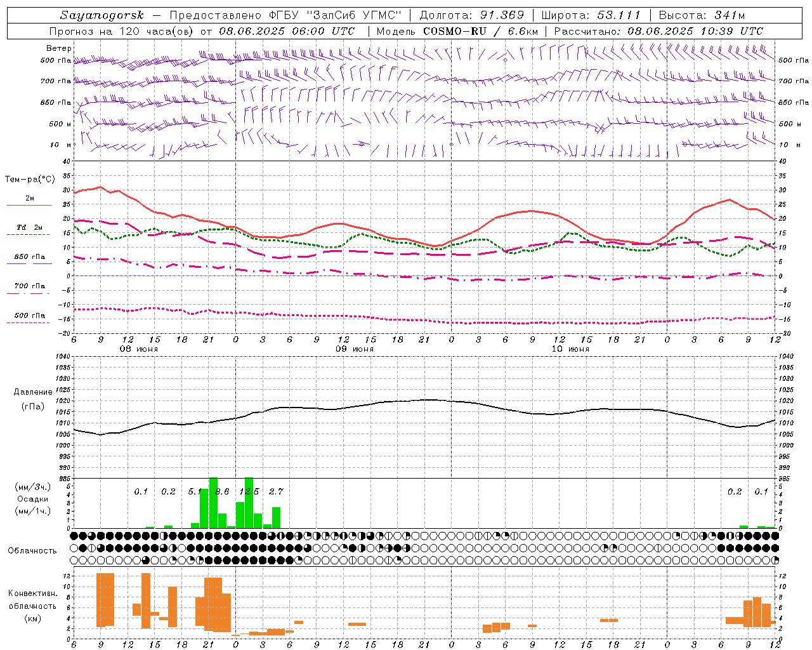
Task: Click the Осадки panel label
Action: point(33,499)
